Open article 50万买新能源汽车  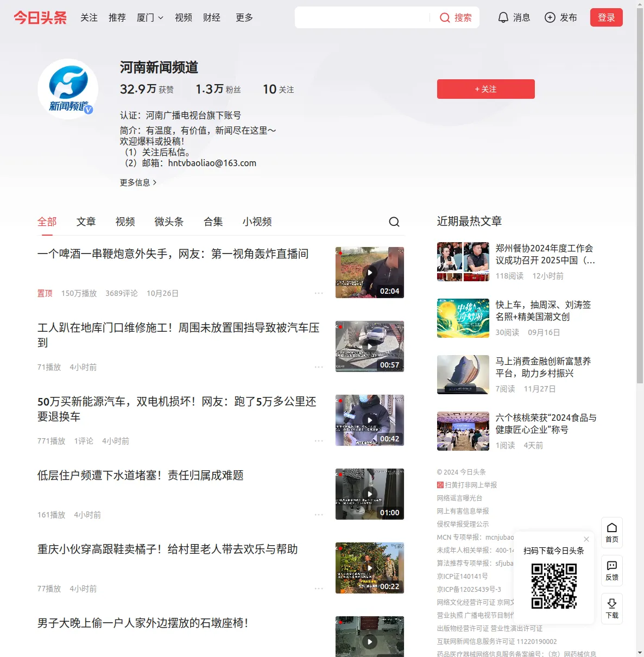(x=177, y=409)
